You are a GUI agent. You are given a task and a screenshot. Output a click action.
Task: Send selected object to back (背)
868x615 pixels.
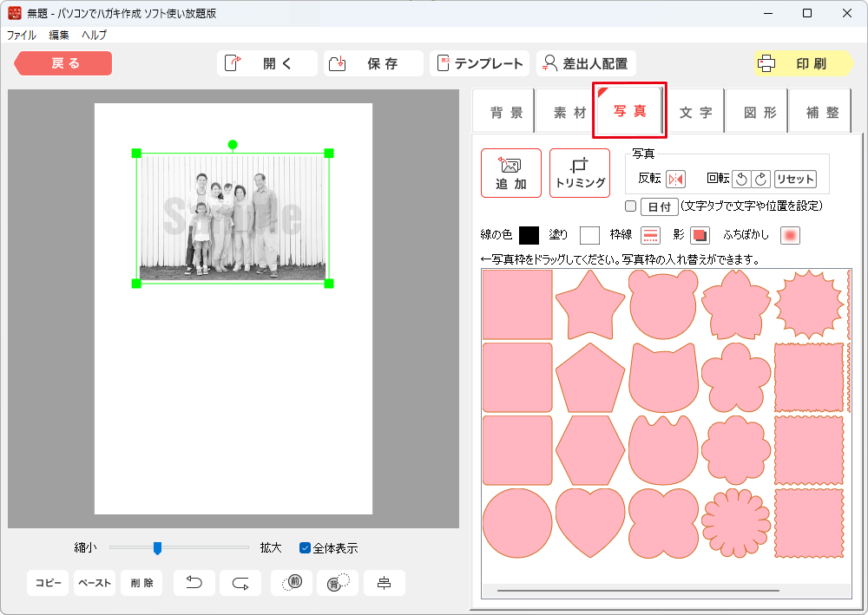pyautogui.click(x=338, y=583)
